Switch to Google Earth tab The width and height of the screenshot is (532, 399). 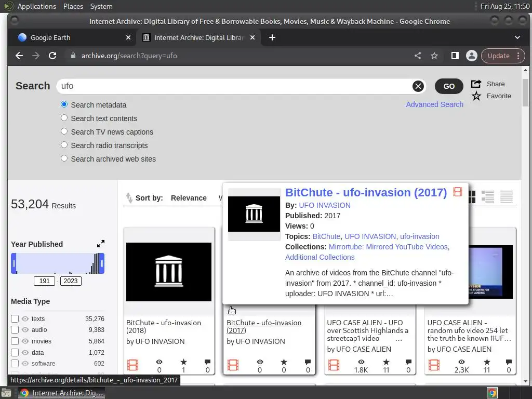[73, 37]
